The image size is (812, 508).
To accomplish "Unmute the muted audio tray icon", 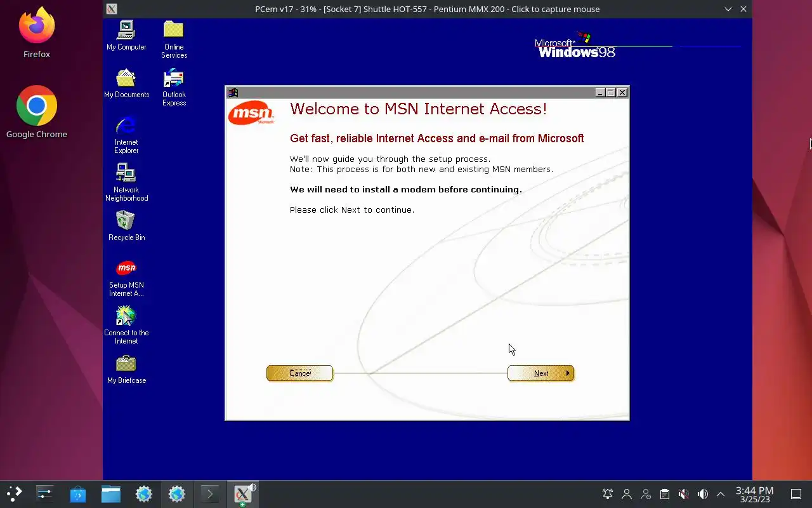I will click(683, 494).
